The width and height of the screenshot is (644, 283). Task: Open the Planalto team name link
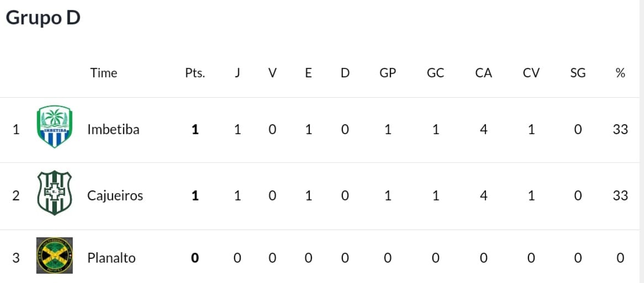pyautogui.click(x=112, y=258)
